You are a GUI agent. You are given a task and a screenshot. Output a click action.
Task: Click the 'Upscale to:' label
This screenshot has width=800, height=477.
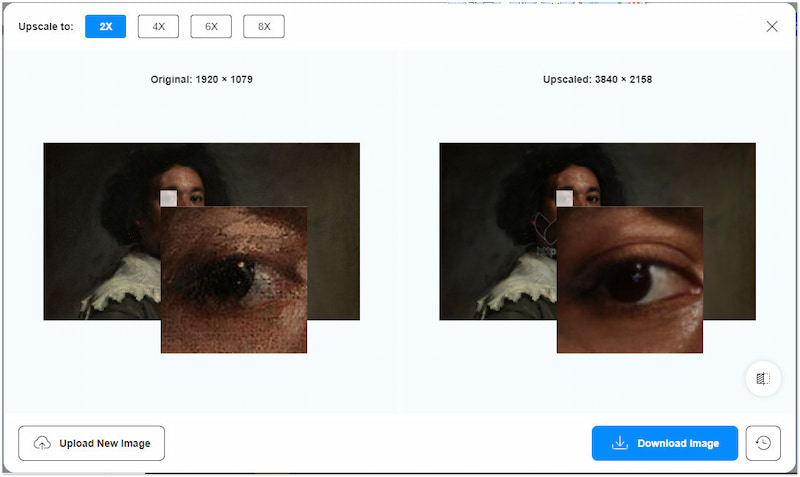point(46,27)
